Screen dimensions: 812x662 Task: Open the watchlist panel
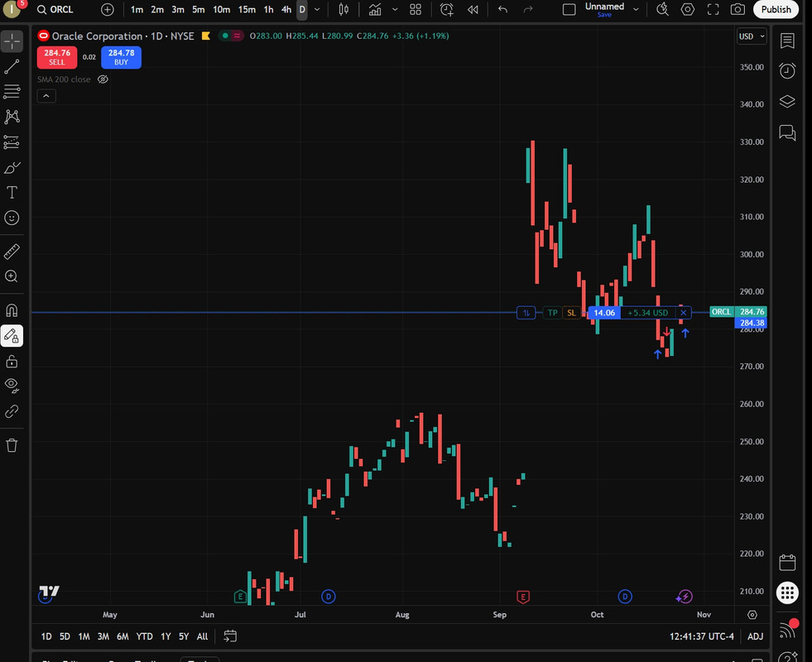787,41
